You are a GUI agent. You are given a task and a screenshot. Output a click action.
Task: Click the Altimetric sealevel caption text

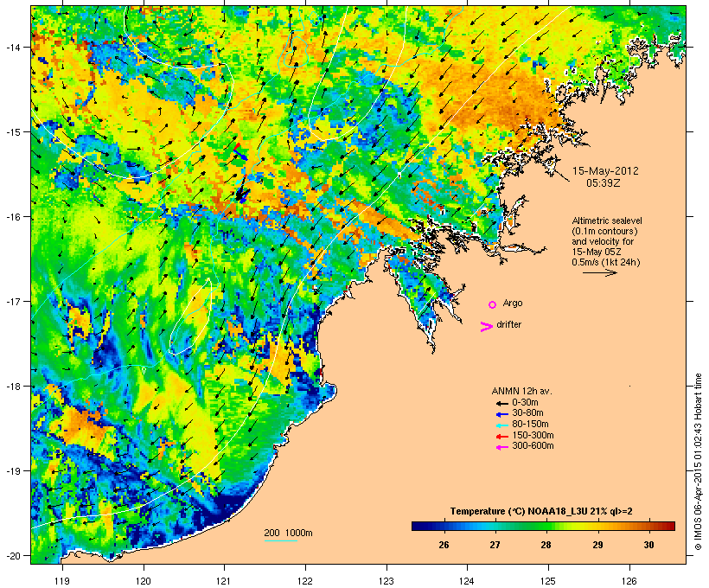pos(607,220)
